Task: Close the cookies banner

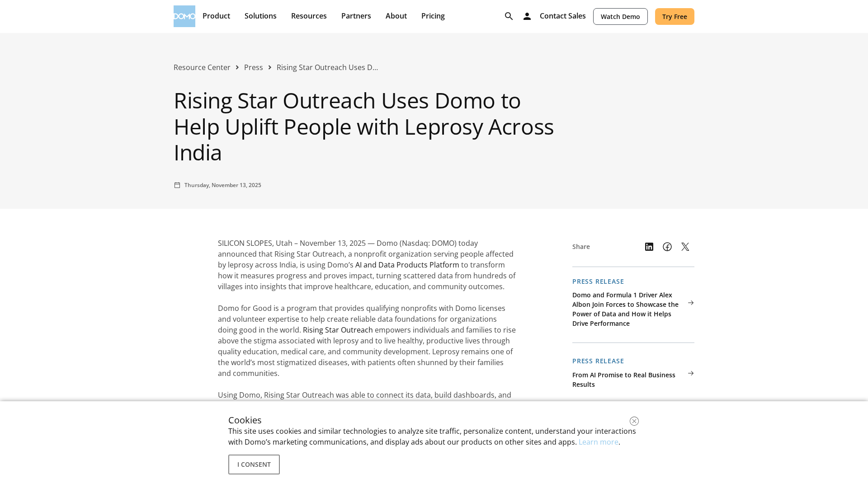Action: click(634, 421)
